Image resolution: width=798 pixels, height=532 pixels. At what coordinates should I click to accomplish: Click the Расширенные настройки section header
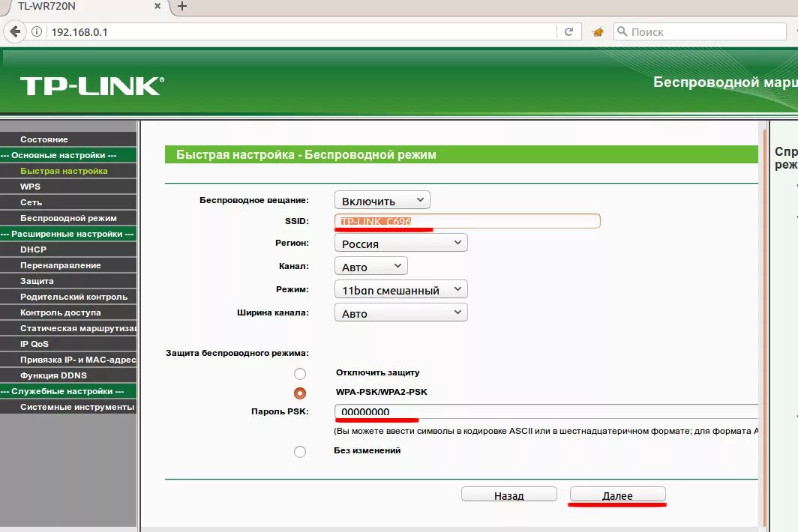point(68,234)
